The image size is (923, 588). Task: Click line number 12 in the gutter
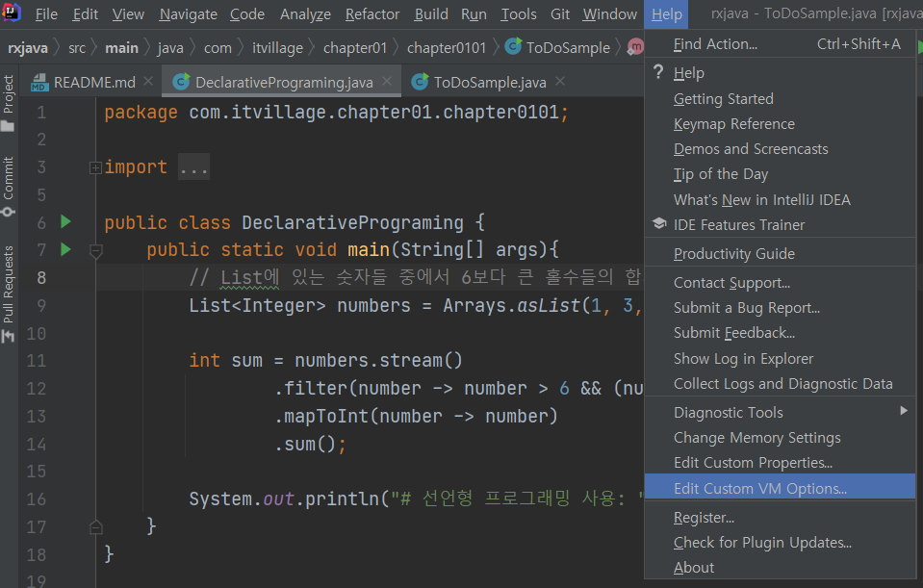click(x=36, y=389)
